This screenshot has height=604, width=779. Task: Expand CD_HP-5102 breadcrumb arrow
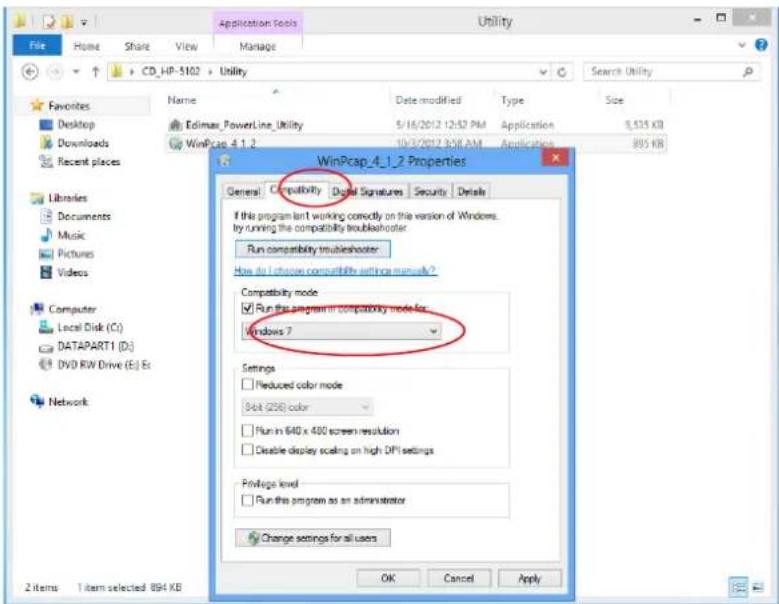point(210,72)
